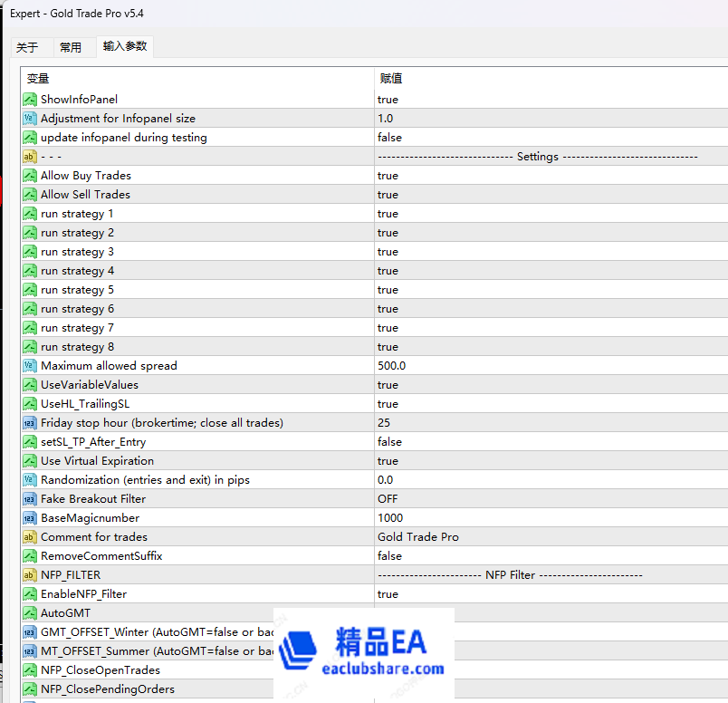Switch to the 常用 tab
The height and width of the screenshot is (703, 728).
pyautogui.click(x=71, y=47)
